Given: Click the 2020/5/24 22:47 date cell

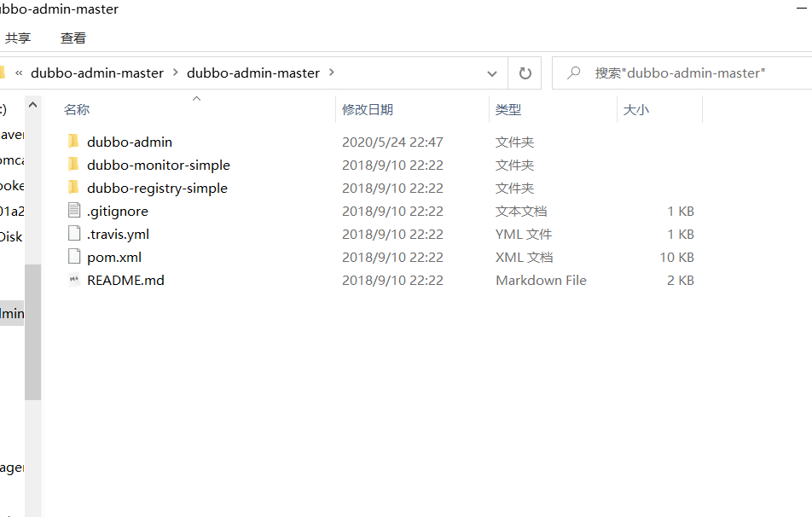Looking at the screenshot, I should [392, 142].
